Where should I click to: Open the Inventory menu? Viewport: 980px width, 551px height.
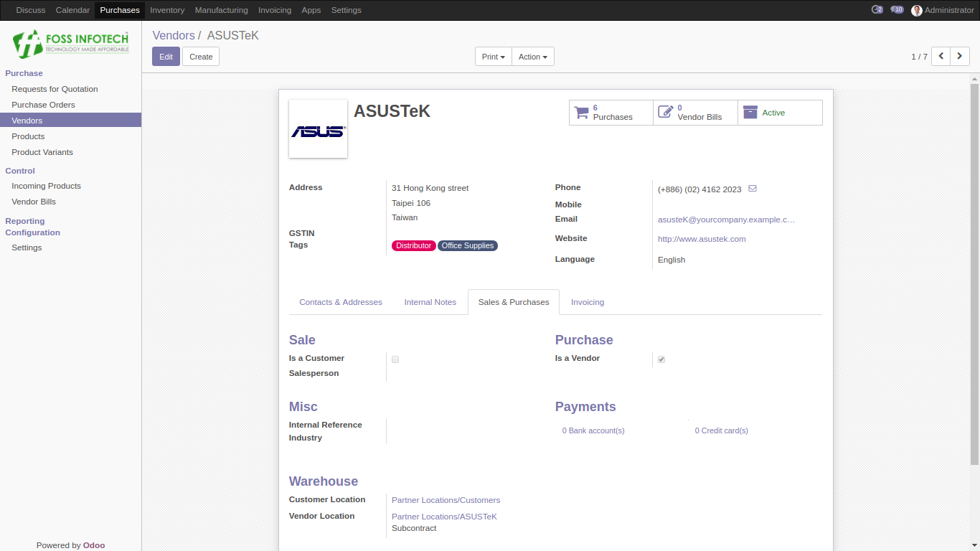[x=167, y=10]
